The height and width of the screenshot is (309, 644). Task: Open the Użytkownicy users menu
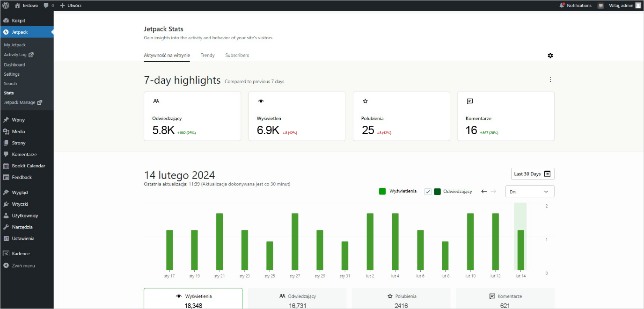[27, 216]
